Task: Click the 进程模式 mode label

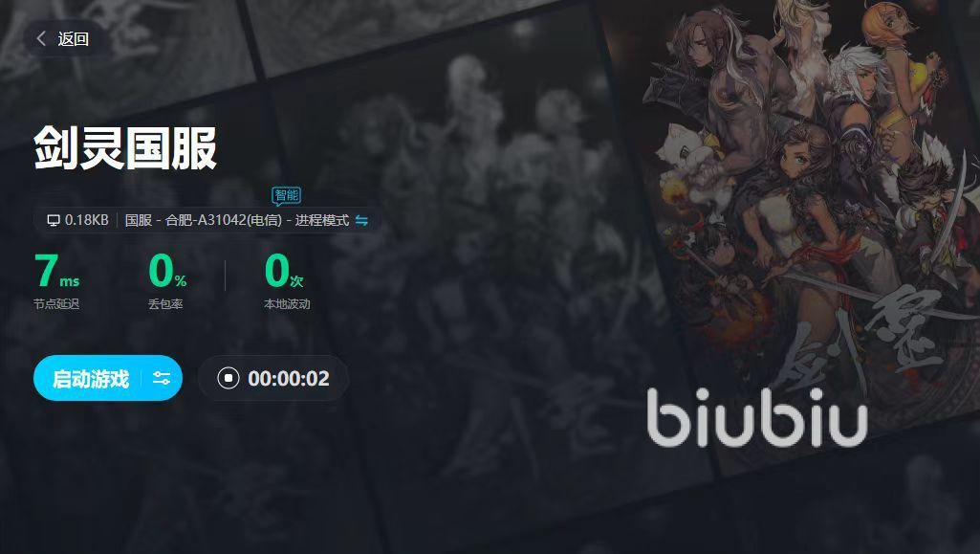Action: tap(322, 220)
